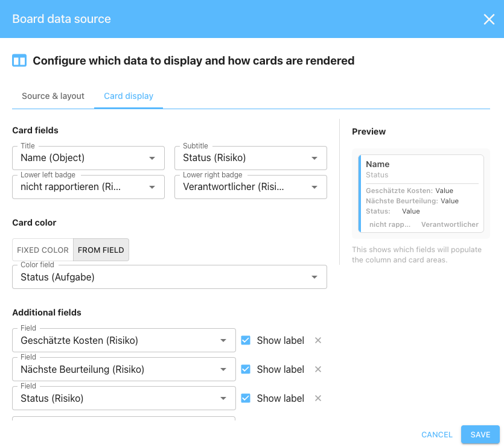The height and width of the screenshot is (447, 504).
Task: Open the Subtitle dropdown Status (Risiko)
Action: [x=250, y=158]
